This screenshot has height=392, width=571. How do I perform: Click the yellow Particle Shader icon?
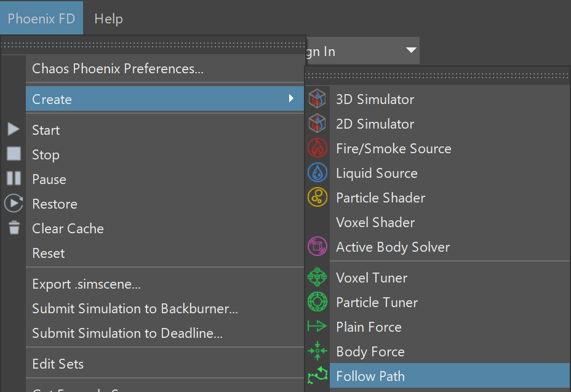[x=317, y=197]
